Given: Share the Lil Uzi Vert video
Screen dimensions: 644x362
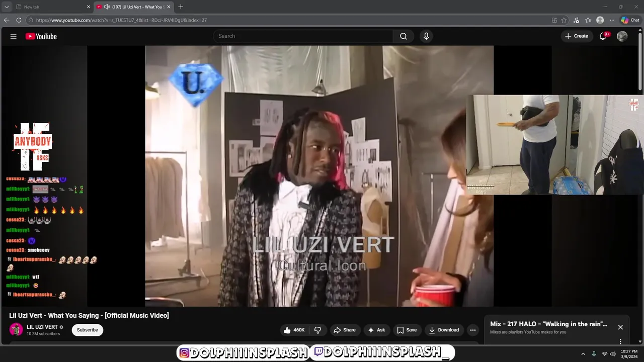Looking at the screenshot, I should tap(345, 330).
